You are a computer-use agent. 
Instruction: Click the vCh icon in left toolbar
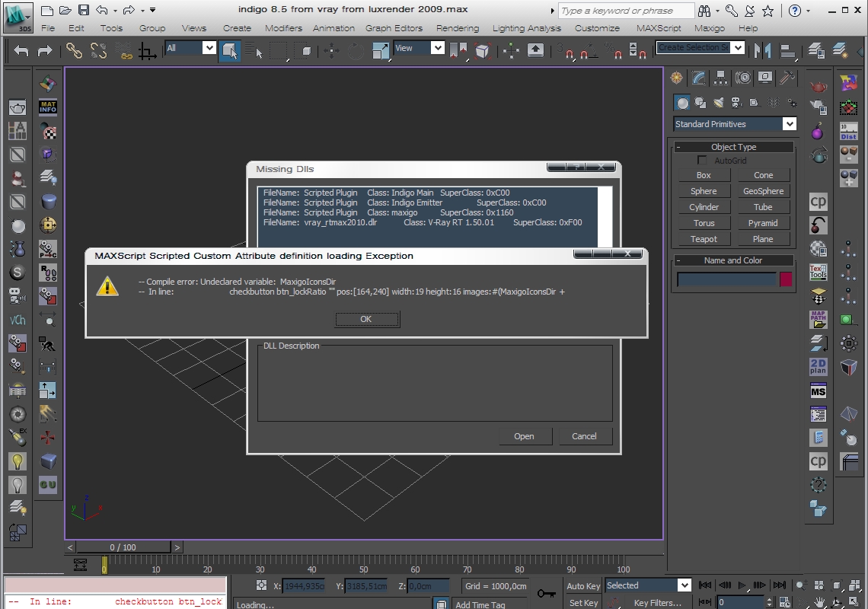pyautogui.click(x=18, y=320)
